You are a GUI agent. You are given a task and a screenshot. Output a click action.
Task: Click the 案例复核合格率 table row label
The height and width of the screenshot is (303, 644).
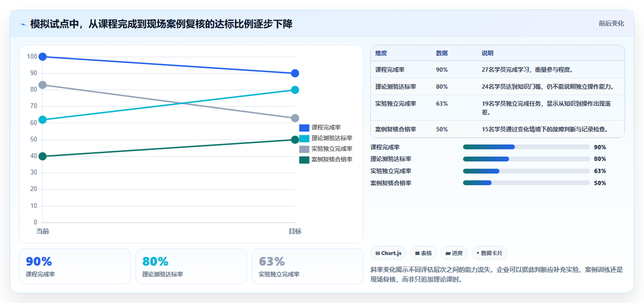pos(396,129)
